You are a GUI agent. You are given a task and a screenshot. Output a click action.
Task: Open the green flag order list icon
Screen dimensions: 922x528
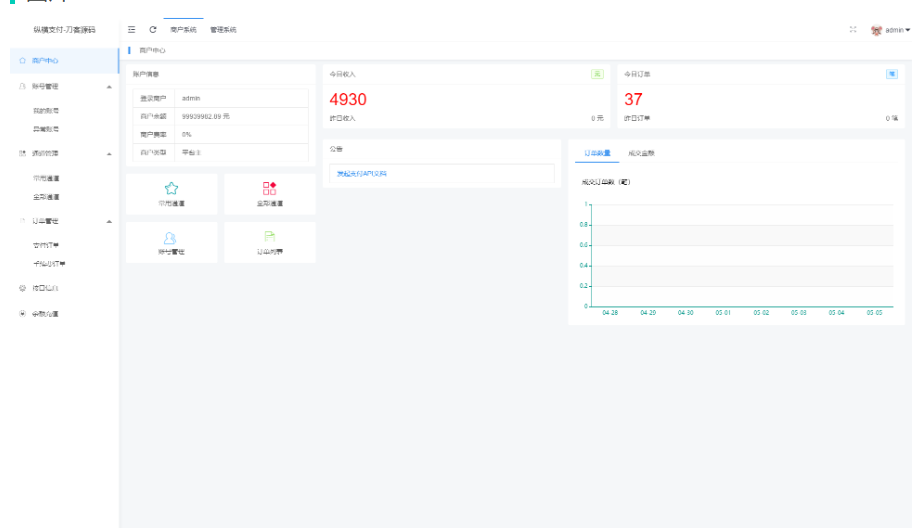click(269, 237)
